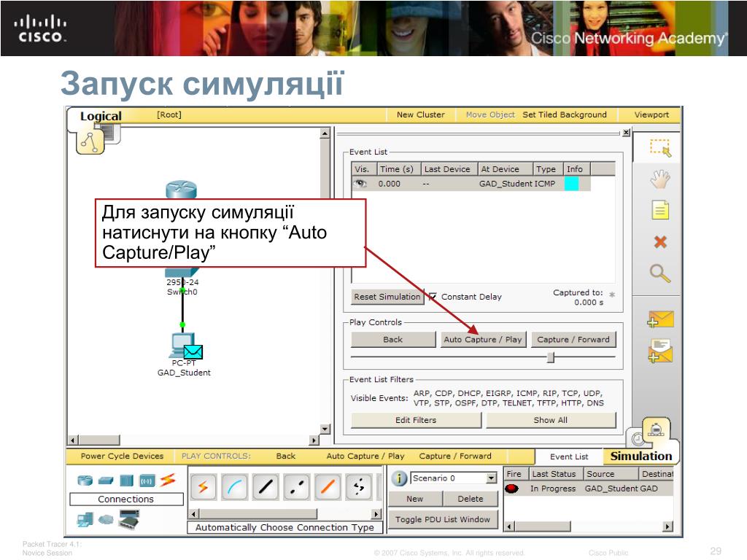Screen dimensions: 747x560
Task: Click the play speed slider handle
Action: 551,357
